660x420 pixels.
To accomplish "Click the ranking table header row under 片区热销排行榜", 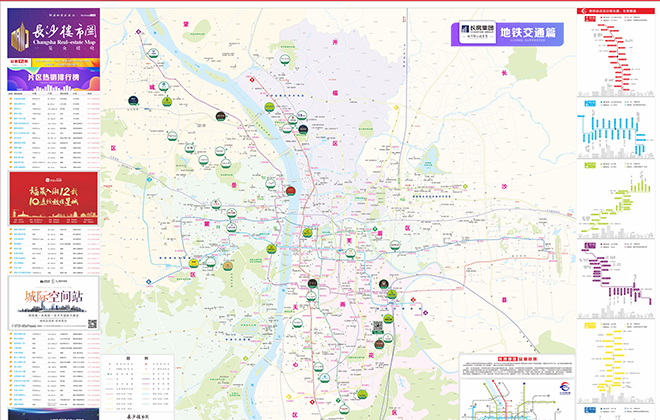I will click(53, 93).
